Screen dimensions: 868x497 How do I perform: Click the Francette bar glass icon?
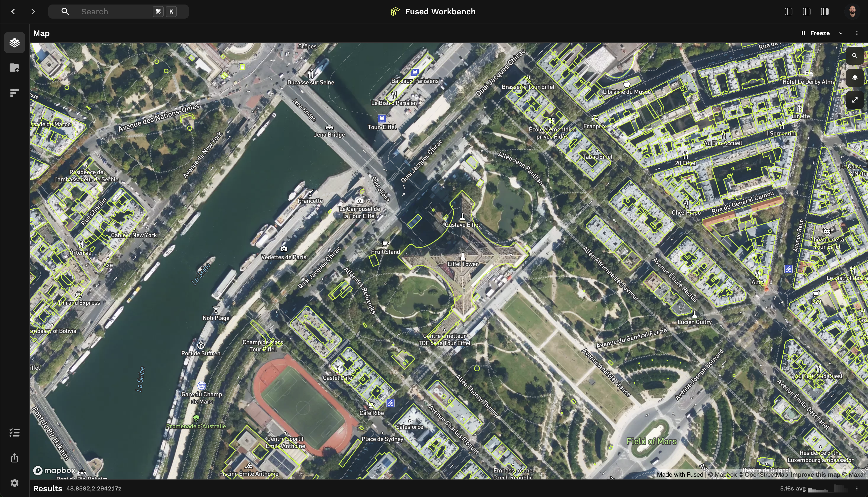pos(310,193)
